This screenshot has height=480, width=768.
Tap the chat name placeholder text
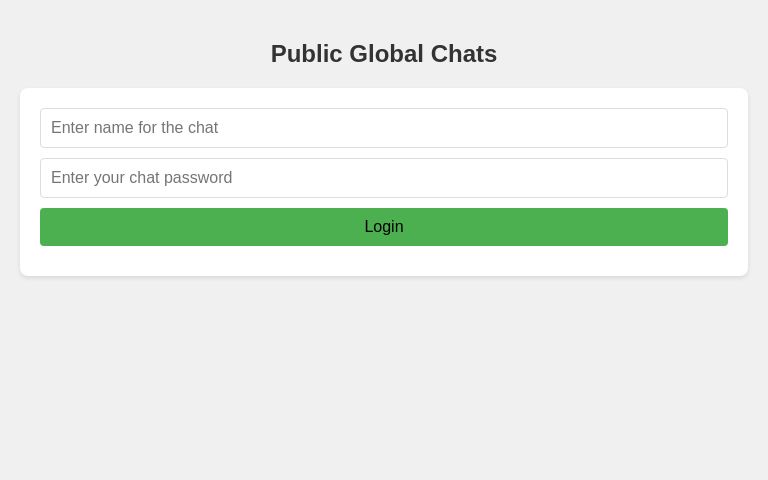point(135,128)
